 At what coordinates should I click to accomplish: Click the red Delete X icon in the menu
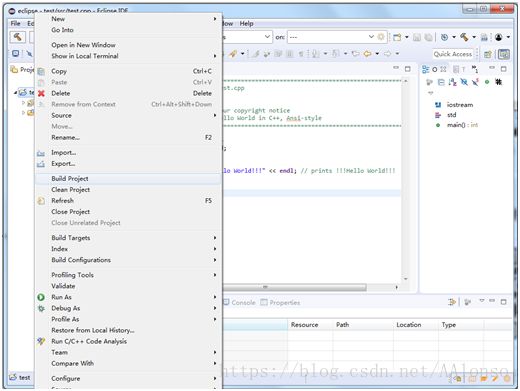pyautogui.click(x=41, y=93)
